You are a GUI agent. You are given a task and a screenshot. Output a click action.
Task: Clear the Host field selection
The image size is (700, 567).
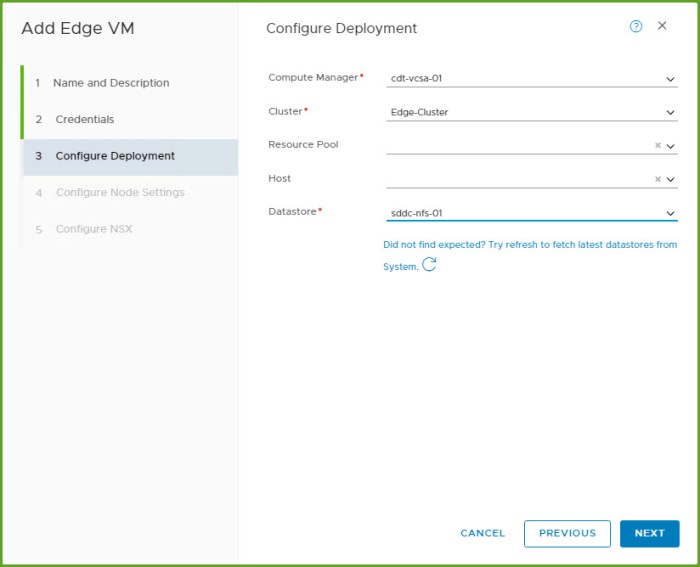point(657,180)
